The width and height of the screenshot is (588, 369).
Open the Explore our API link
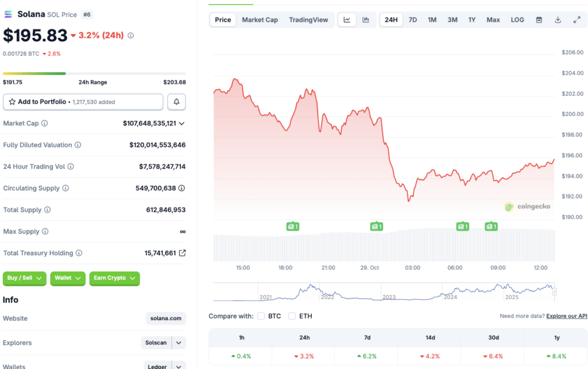tap(566, 316)
